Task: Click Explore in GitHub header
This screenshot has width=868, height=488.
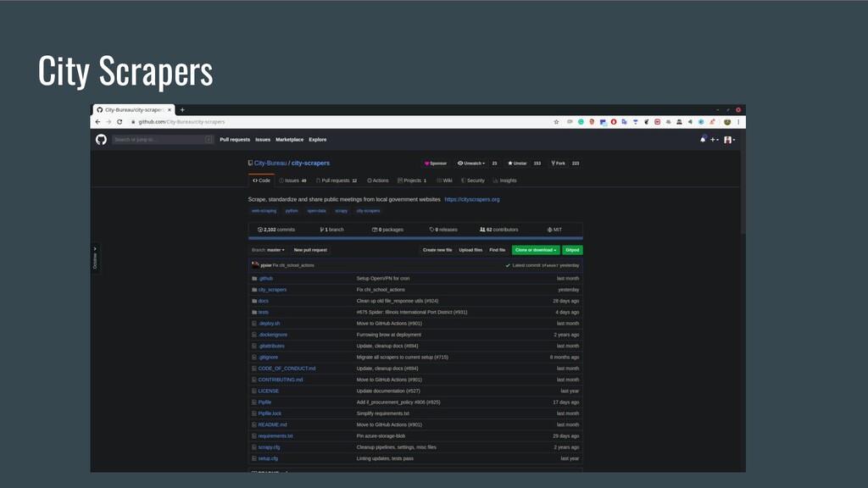Action: tap(318, 140)
